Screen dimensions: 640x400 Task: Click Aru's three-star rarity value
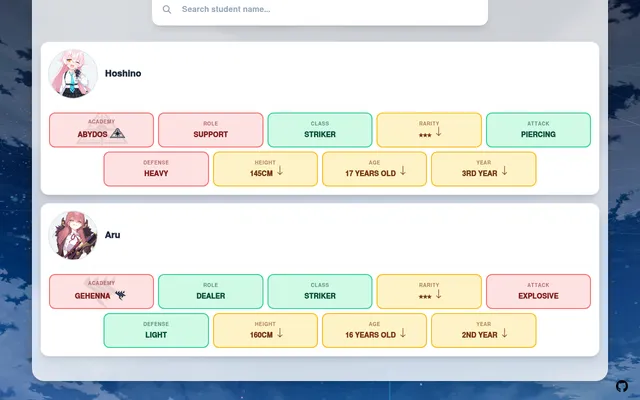pos(425,297)
